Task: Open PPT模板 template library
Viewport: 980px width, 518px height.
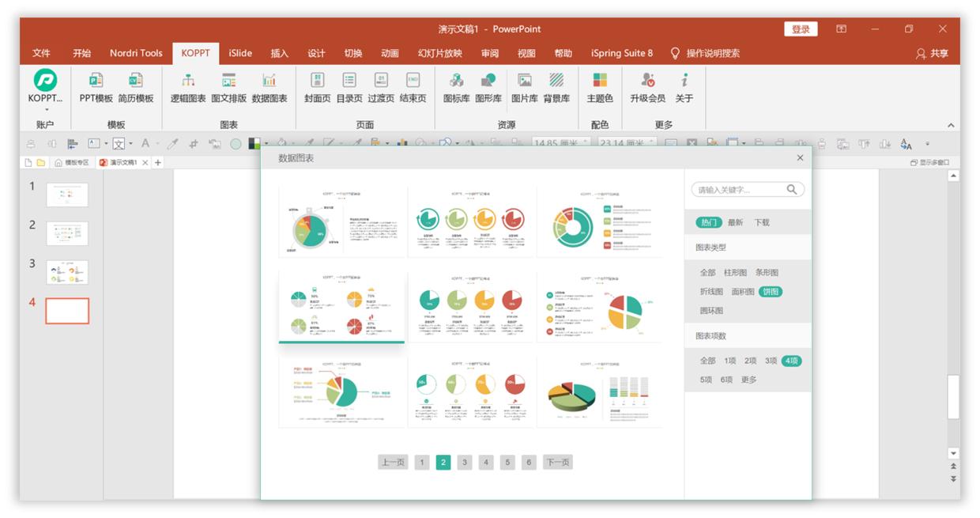Action: pos(96,87)
